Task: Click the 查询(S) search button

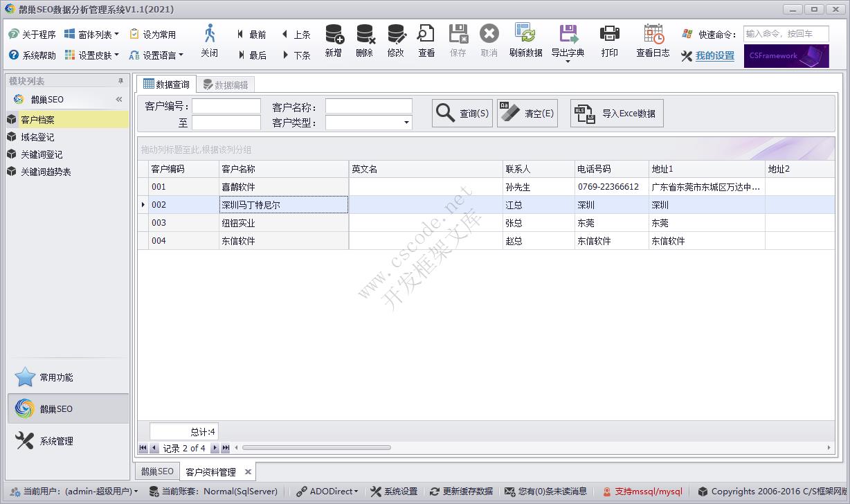Action: [x=462, y=114]
